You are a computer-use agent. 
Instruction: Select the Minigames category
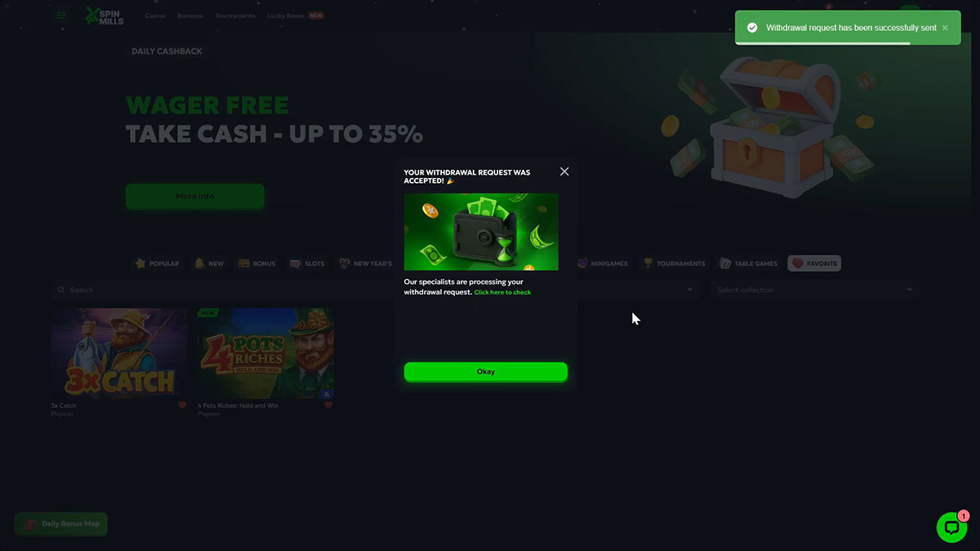[603, 264]
